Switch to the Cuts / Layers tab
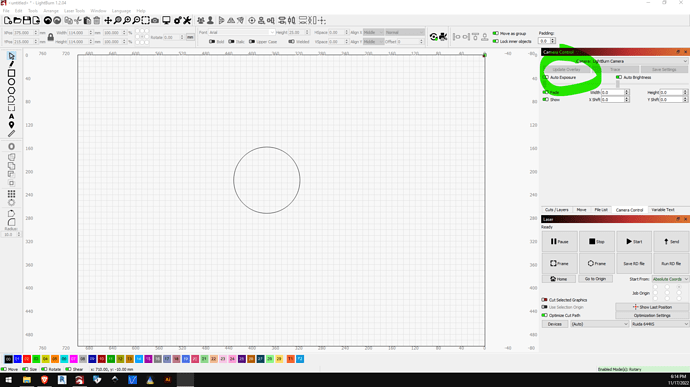The image size is (690, 387). pyautogui.click(x=557, y=210)
